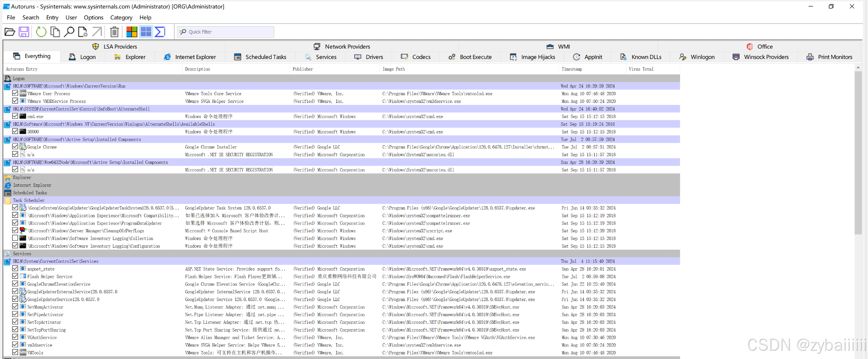
Task: Uncheck the VGAuthService checkbox
Action: coord(15,337)
